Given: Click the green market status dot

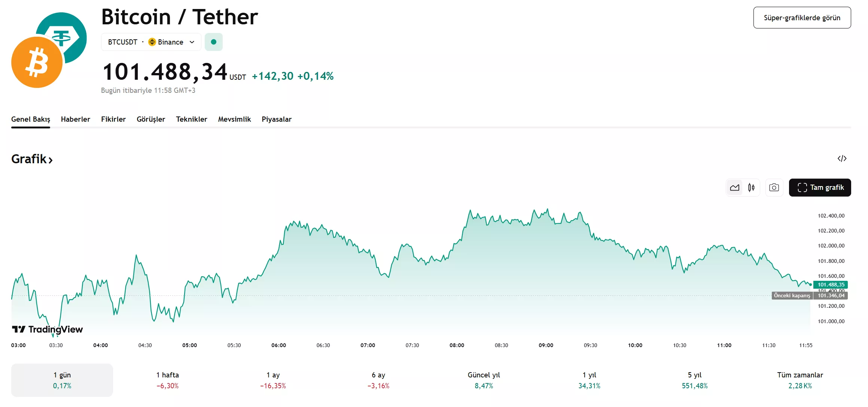Looking at the screenshot, I should point(214,42).
